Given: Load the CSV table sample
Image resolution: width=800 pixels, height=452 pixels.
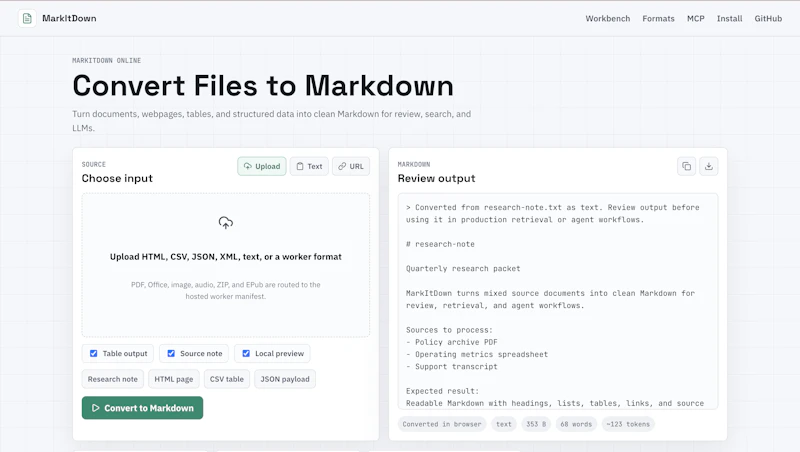Looking at the screenshot, I should pos(227,379).
